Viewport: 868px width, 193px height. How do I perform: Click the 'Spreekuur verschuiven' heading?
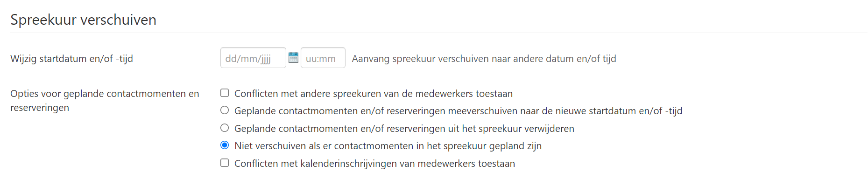coord(83,20)
